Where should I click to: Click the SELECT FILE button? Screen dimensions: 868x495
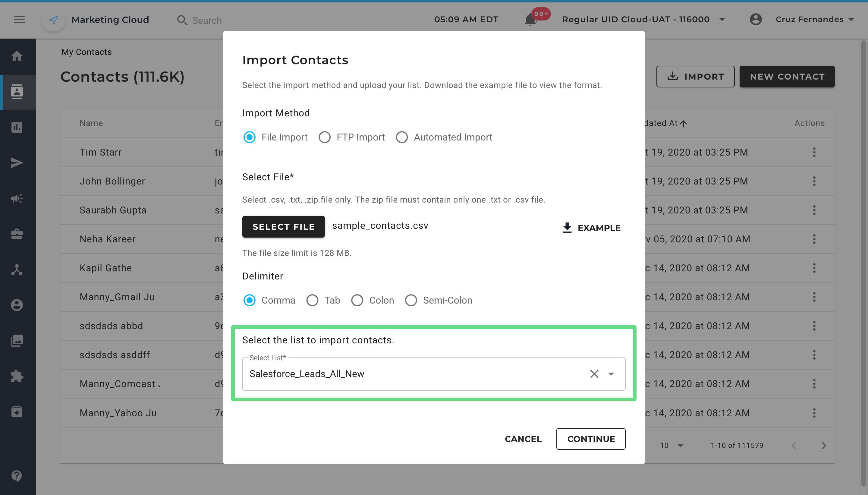coord(283,227)
